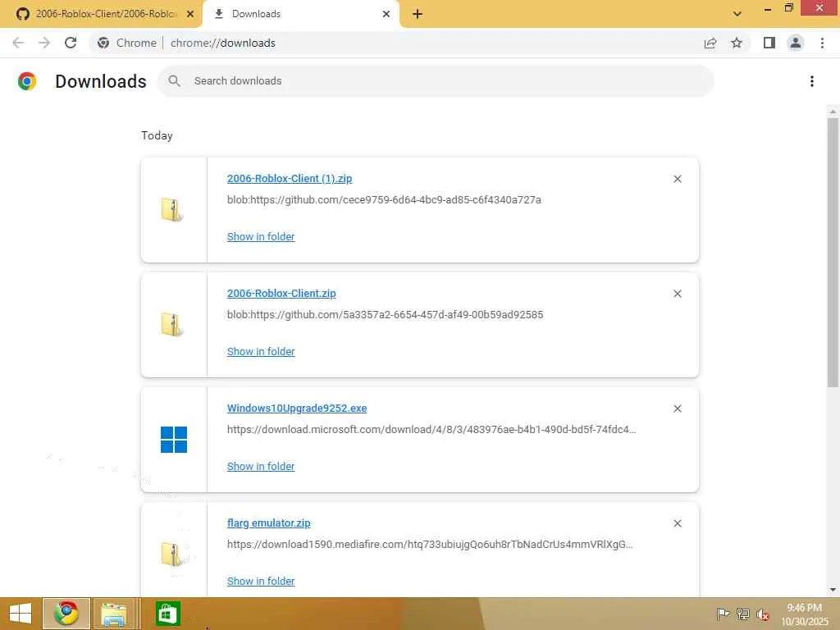Open Chrome's three-dot main menu
The height and width of the screenshot is (630, 840).
tap(822, 43)
